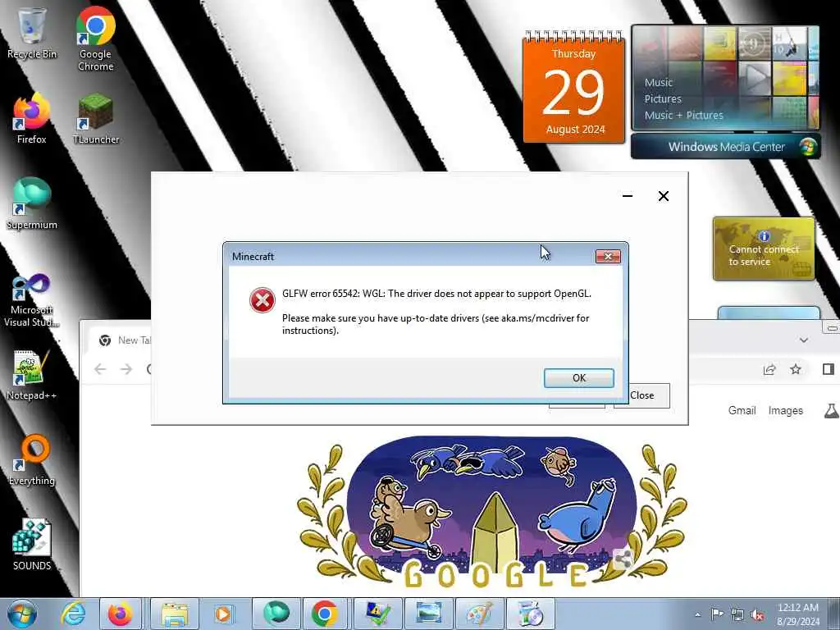Click the Chrome share page icon
Image resolution: width=840 pixels, height=630 pixels.
[769, 369]
